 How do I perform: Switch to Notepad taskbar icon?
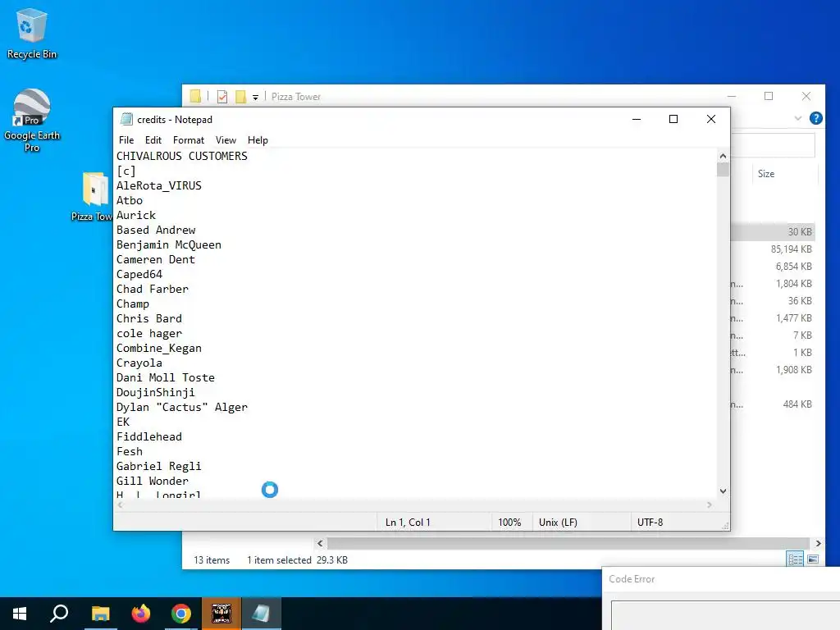click(262, 614)
